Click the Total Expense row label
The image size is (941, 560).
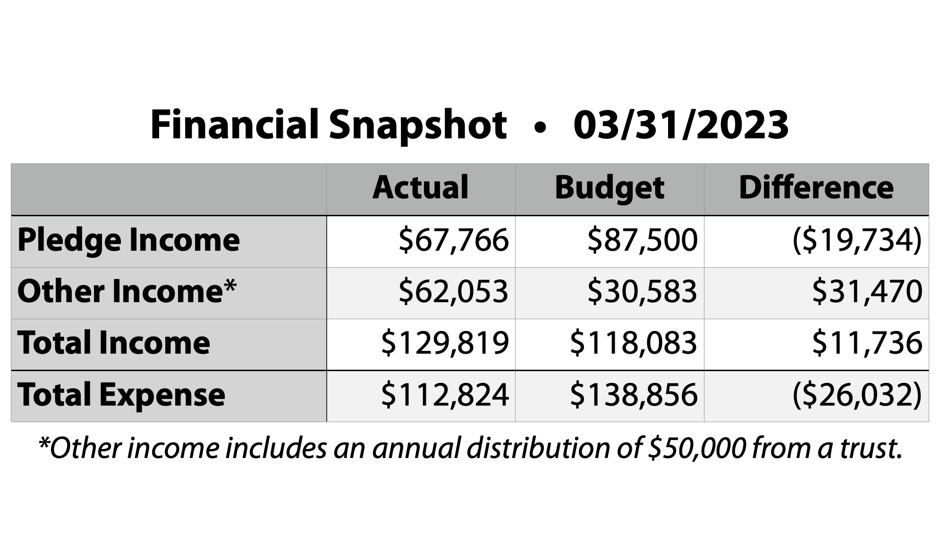[121, 395]
